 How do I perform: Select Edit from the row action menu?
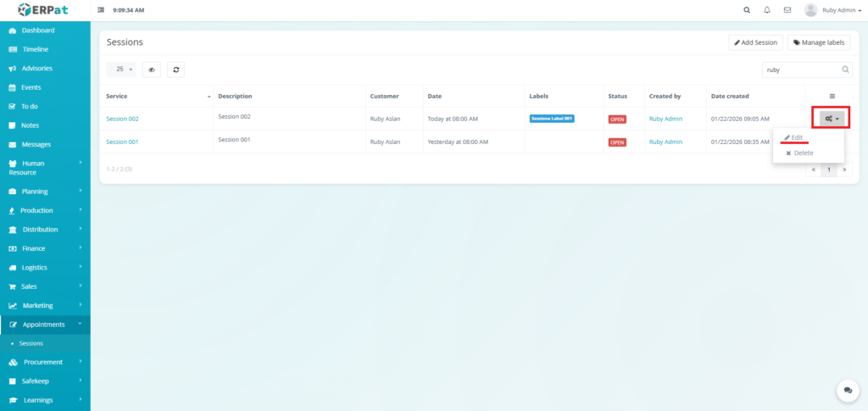pos(795,137)
